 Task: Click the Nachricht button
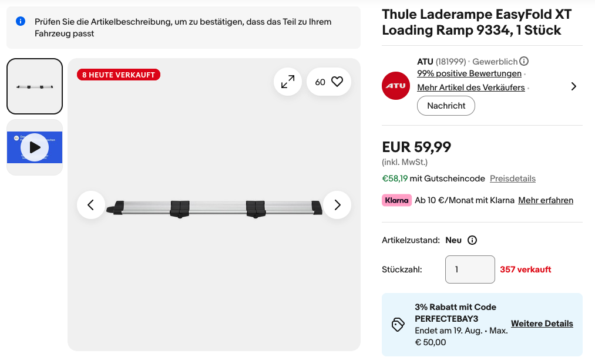pos(446,106)
